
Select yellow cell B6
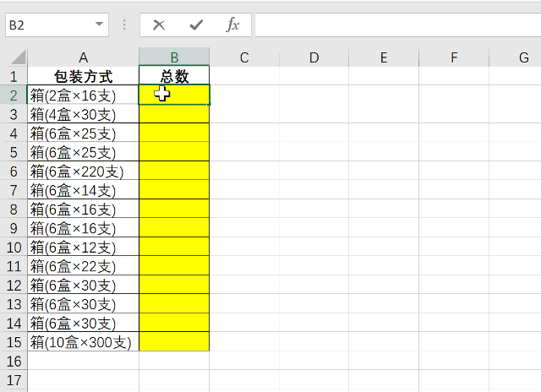coord(174,171)
